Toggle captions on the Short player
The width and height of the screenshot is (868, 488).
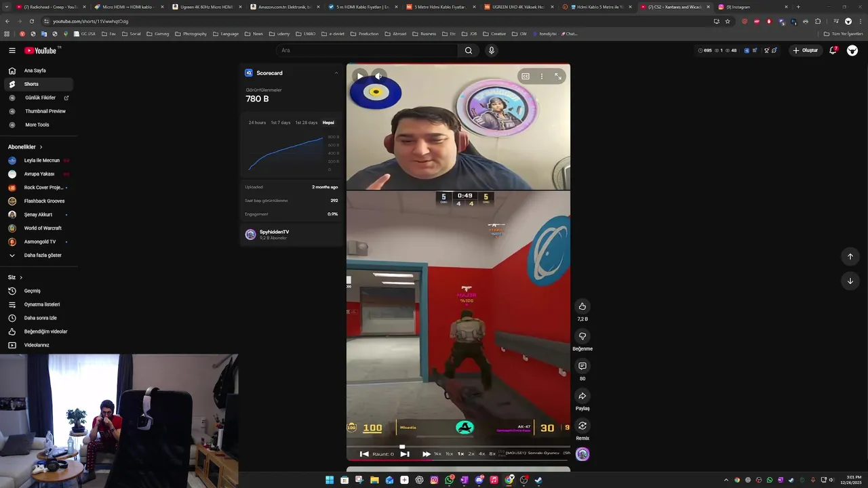click(x=525, y=77)
